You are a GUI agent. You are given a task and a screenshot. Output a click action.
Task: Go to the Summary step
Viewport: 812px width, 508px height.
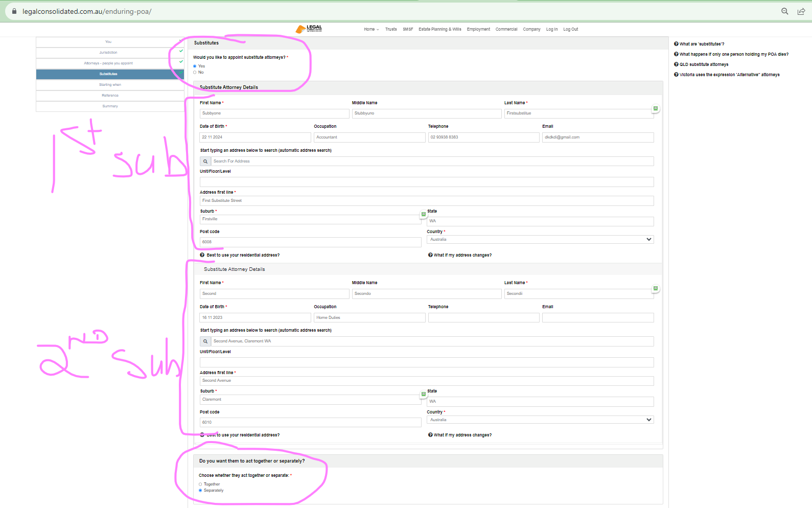[x=110, y=106]
